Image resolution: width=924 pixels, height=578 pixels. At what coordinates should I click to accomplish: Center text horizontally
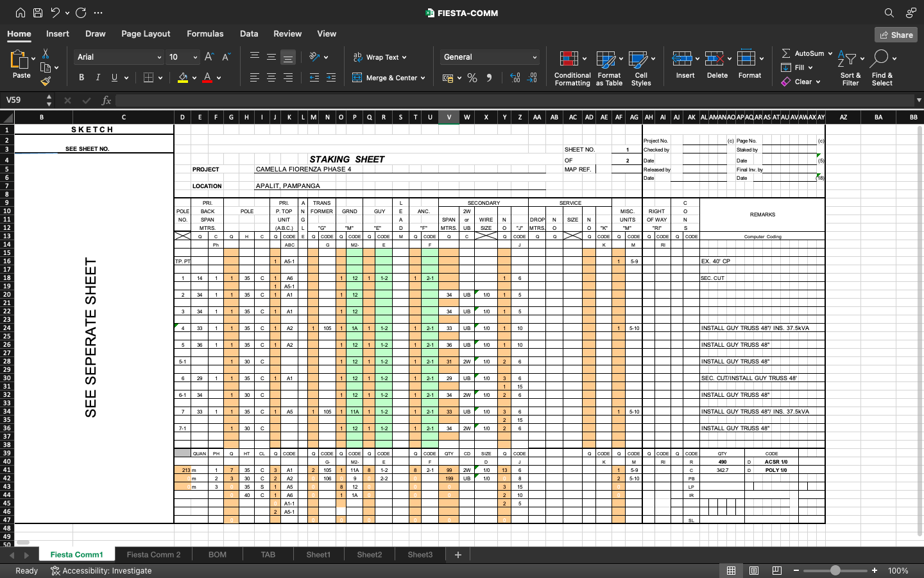point(271,78)
